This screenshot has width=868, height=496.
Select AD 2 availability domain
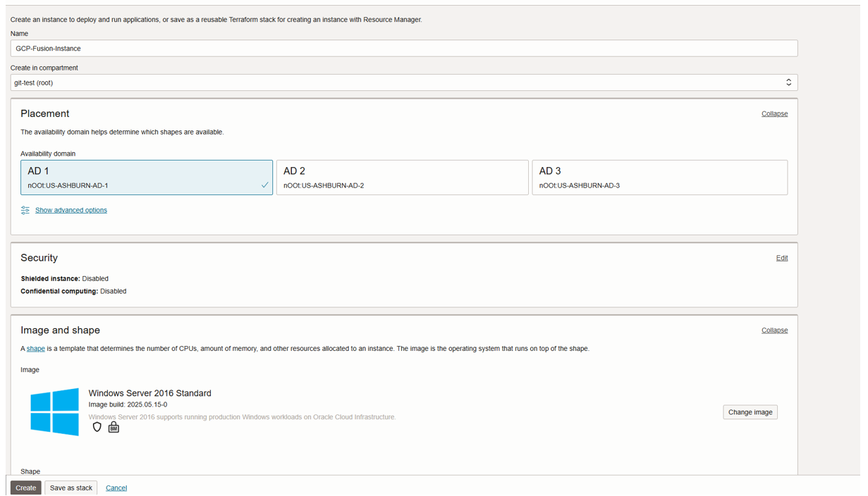click(x=402, y=178)
